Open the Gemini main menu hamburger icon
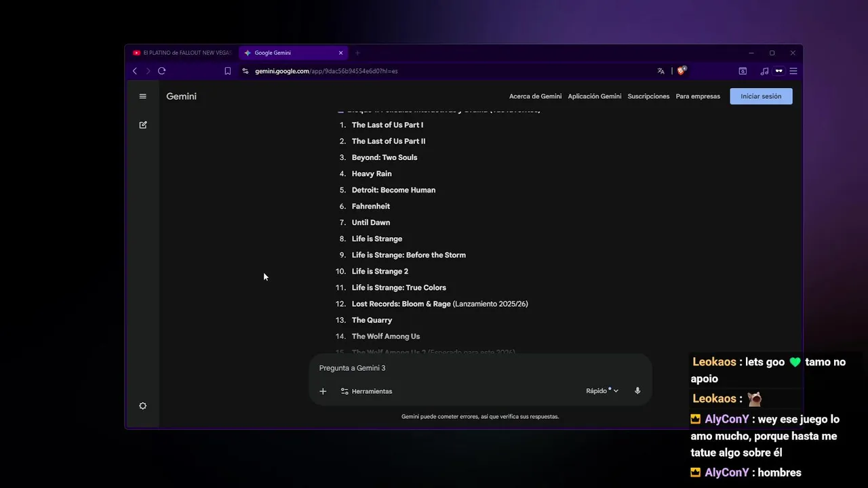The width and height of the screenshot is (868, 488). (x=142, y=96)
